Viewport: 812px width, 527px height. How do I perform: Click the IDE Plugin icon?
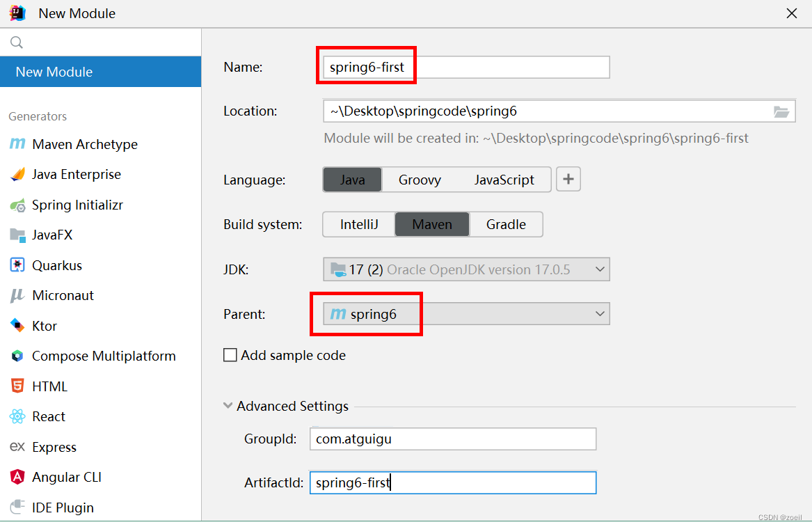tap(17, 507)
